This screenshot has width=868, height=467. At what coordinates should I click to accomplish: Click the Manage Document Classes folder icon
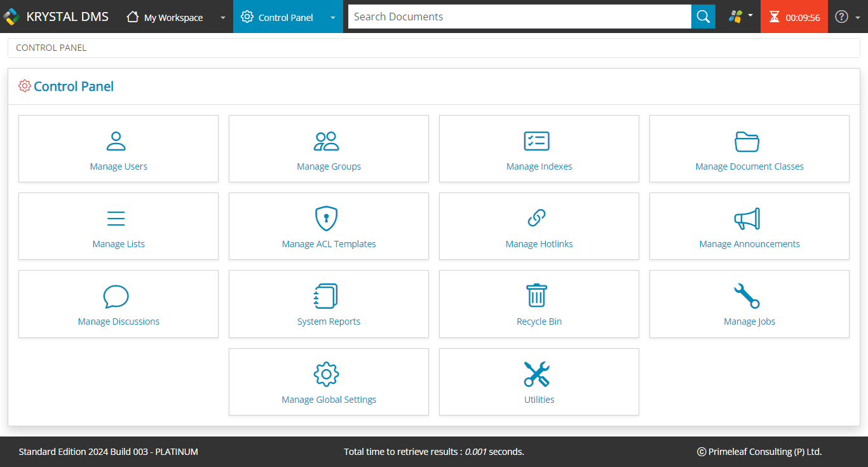[x=748, y=140]
